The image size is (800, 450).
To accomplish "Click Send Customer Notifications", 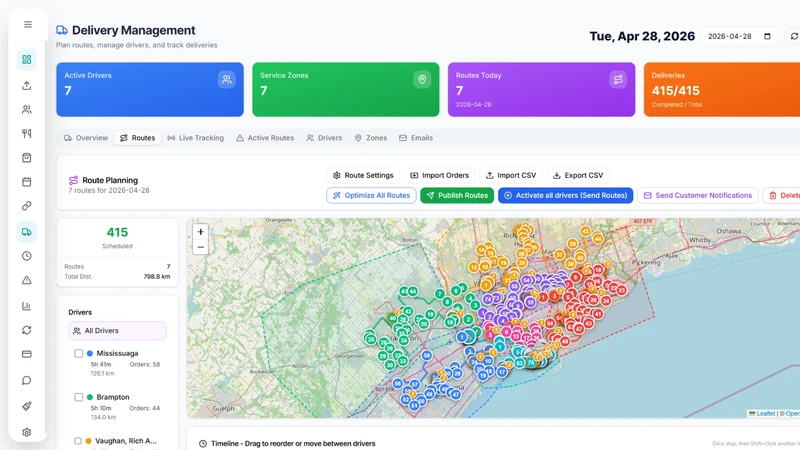I will pyautogui.click(x=697, y=195).
